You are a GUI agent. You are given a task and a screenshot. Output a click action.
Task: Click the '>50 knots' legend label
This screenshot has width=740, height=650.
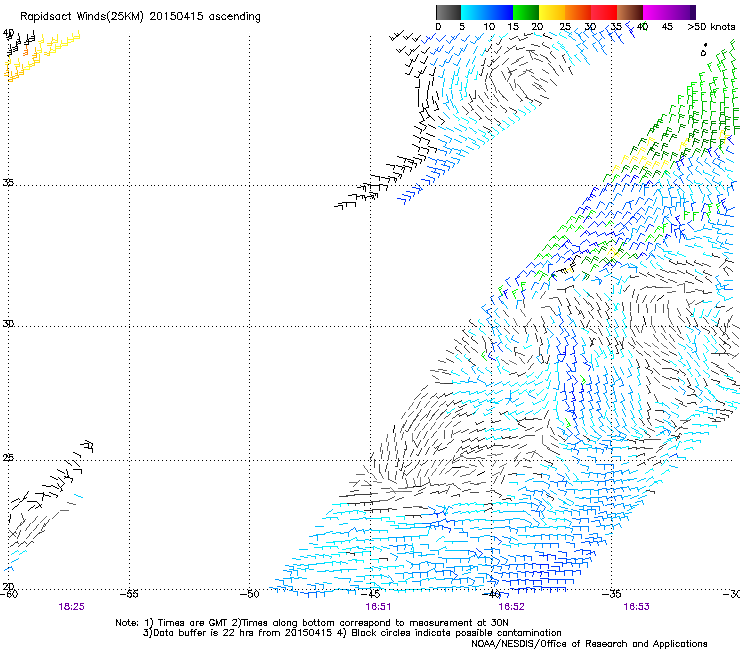pyautogui.click(x=711, y=27)
